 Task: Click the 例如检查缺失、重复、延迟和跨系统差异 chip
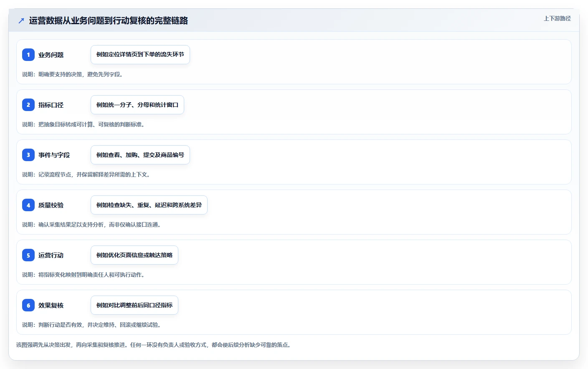pos(149,205)
